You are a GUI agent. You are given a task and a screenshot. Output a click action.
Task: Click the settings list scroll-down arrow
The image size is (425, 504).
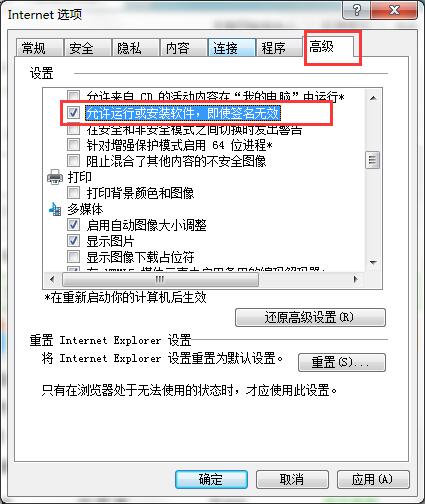pyautogui.click(x=373, y=263)
